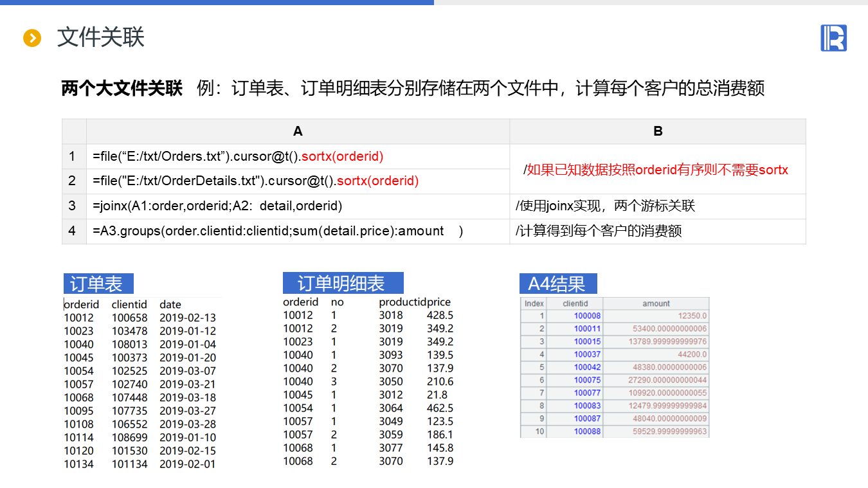Click the orange arrow bullet icon
Screen dimensions: 868x488
tap(32, 38)
